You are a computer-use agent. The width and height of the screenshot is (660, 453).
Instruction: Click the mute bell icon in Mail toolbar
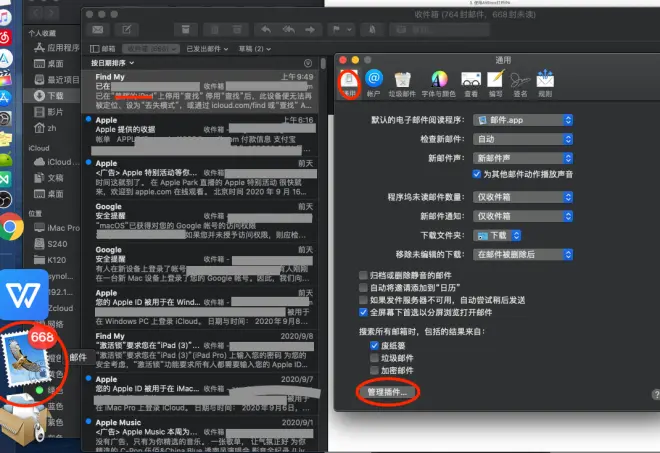372,29
